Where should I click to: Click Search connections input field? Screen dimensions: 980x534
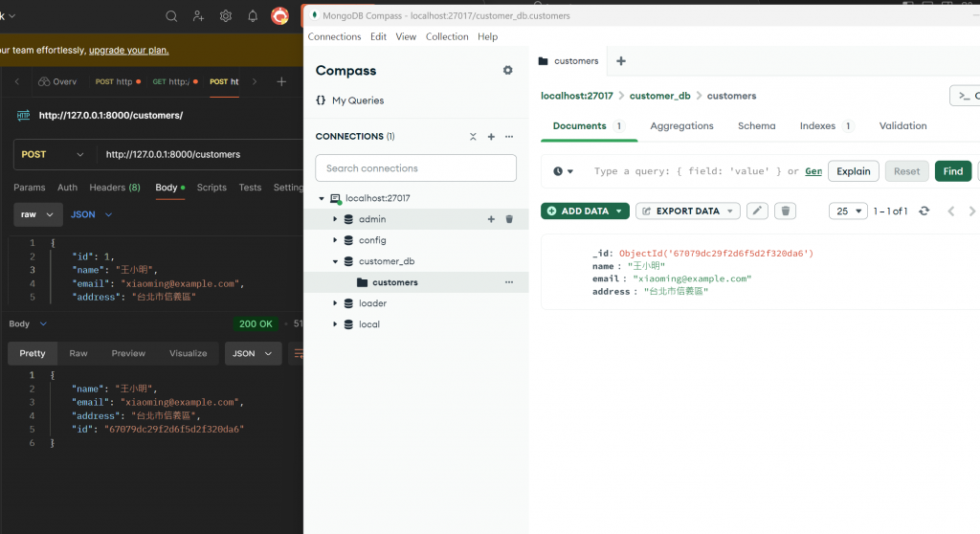pyautogui.click(x=415, y=168)
